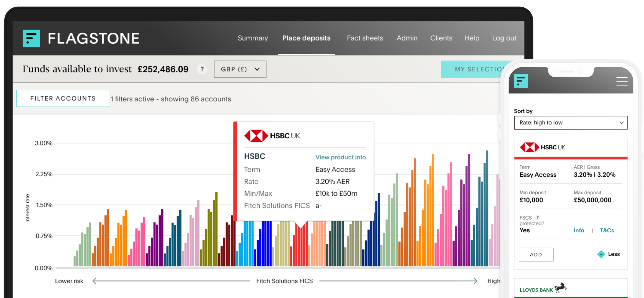Screen dimensions: 644x298
Task: Click the £50,000,000 max deposit value
Action: tap(592, 200)
